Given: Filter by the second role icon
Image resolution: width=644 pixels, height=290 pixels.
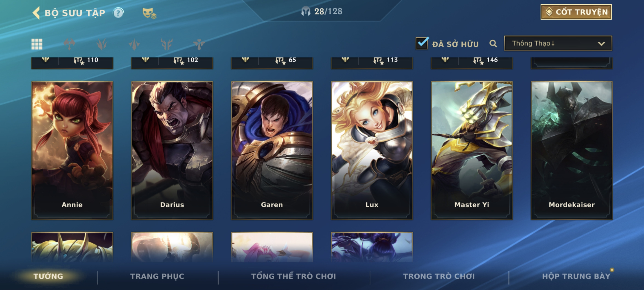Looking at the screenshot, I should tap(102, 44).
